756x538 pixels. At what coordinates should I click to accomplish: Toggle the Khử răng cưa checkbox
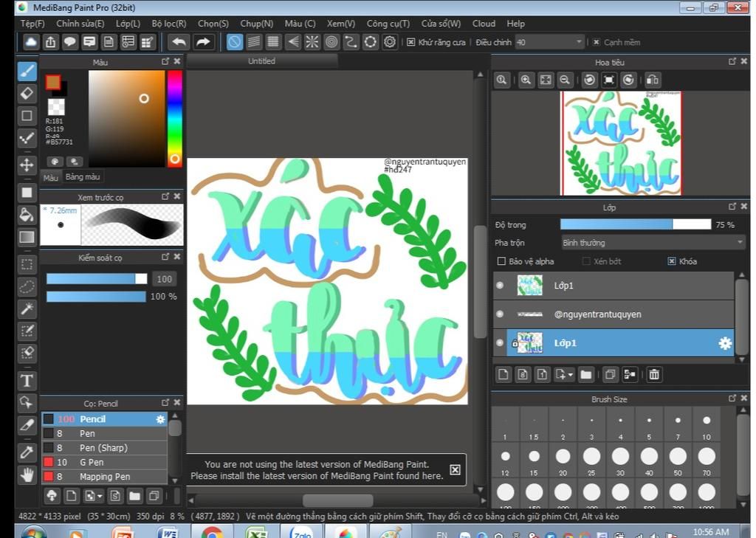click(410, 42)
